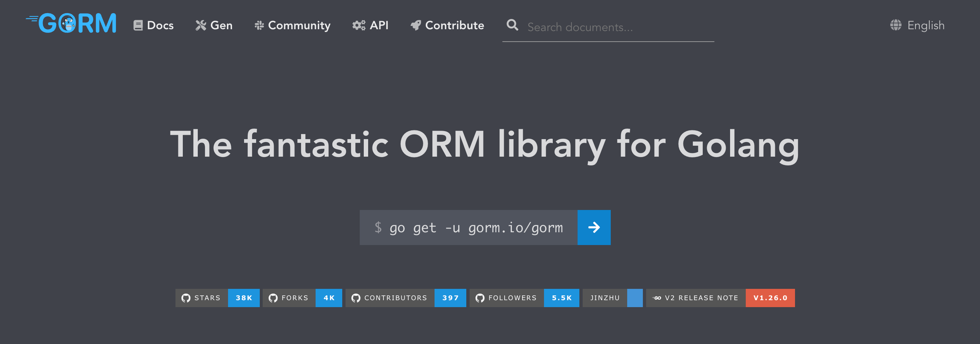Click the gears icon beside API
The image size is (980, 344).
click(x=359, y=26)
